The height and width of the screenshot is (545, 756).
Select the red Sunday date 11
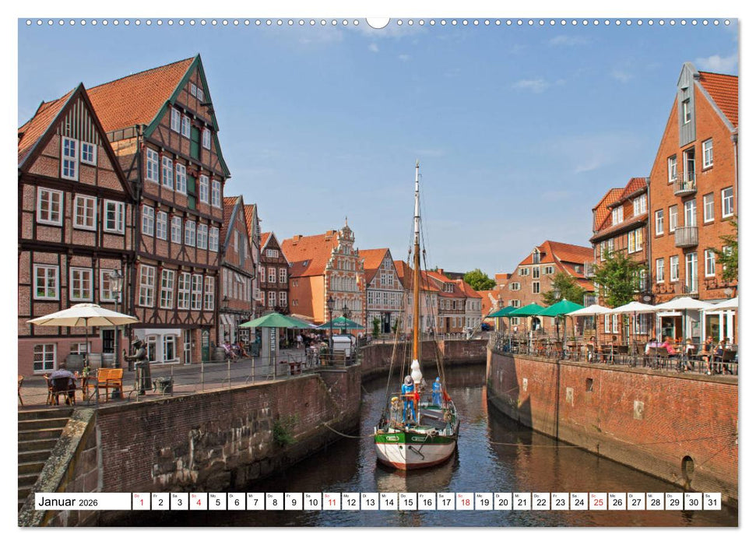[x=332, y=505]
